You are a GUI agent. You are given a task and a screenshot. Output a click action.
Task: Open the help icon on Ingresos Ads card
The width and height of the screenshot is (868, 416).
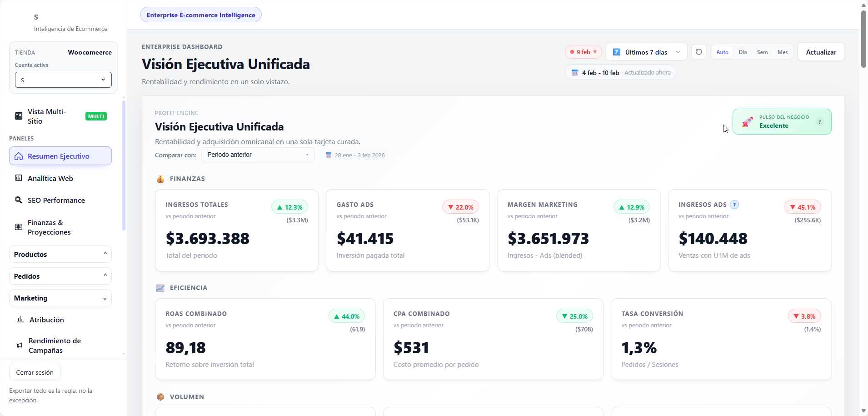click(x=734, y=205)
